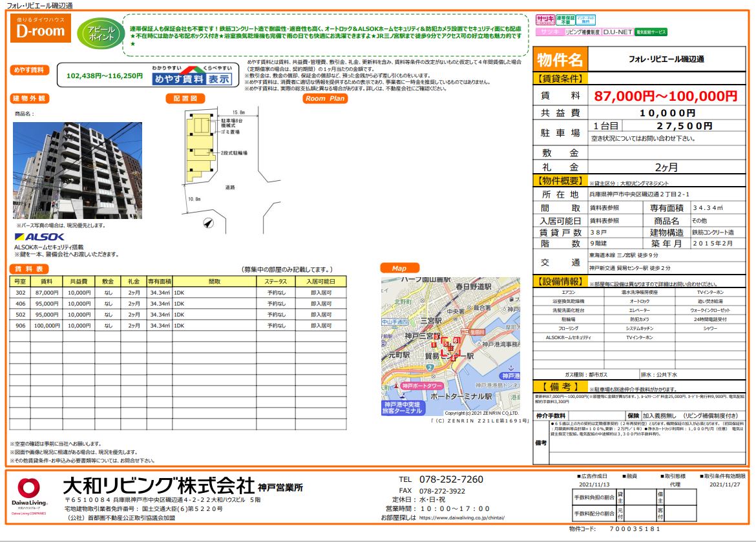Image resolution: width=756 pixels, height=542 pixels.
Task: Click the 階数 value 9階建
Action: click(598, 244)
